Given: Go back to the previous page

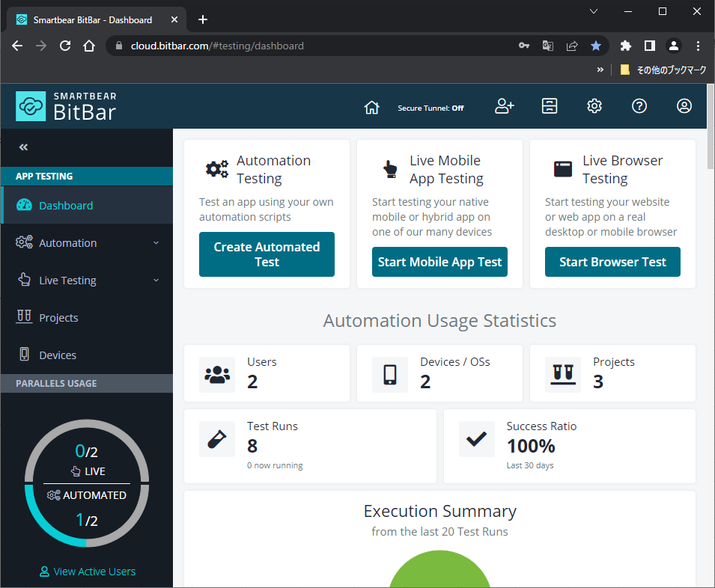Looking at the screenshot, I should (17, 46).
